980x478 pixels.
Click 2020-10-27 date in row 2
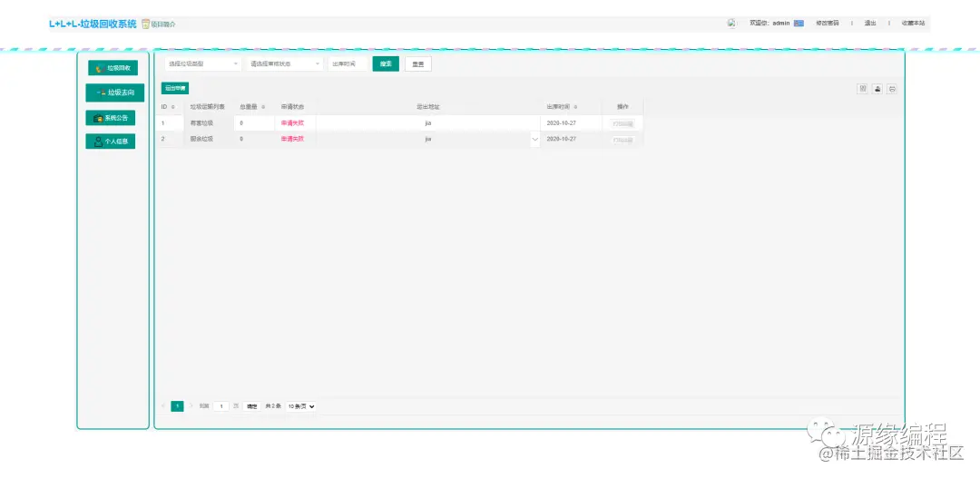(x=562, y=139)
